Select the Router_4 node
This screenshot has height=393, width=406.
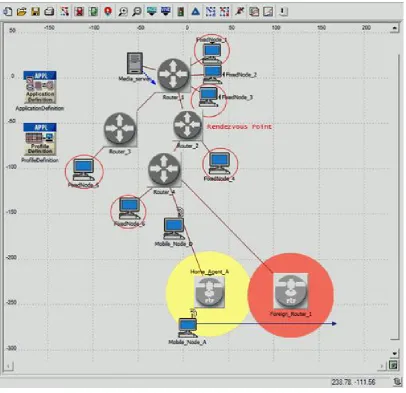(x=164, y=170)
